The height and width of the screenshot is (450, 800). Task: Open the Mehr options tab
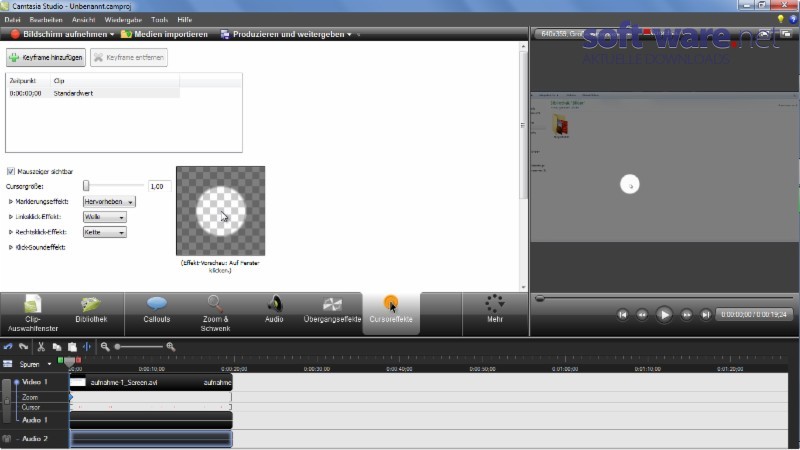coord(495,309)
